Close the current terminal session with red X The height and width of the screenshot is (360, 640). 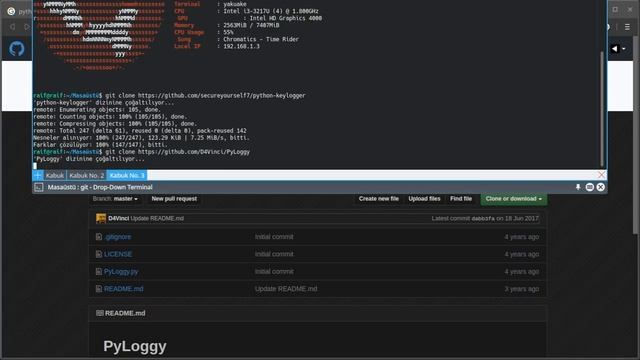click(601, 175)
